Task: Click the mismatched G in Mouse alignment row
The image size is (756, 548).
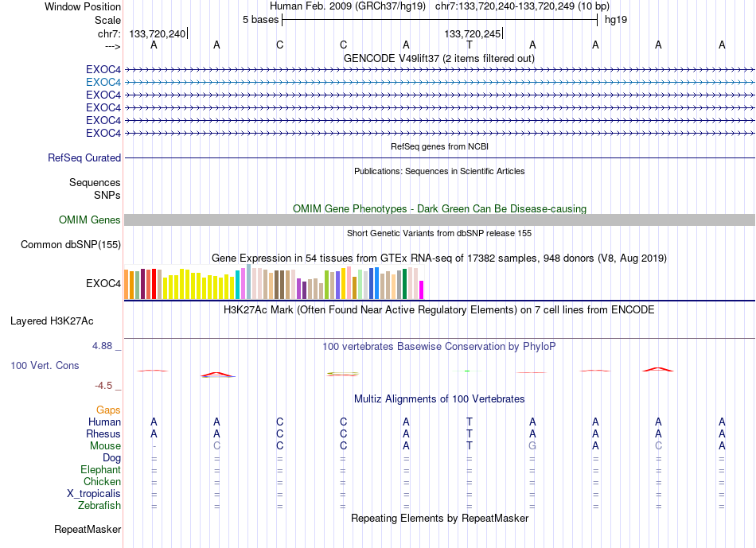Action: pos(532,446)
